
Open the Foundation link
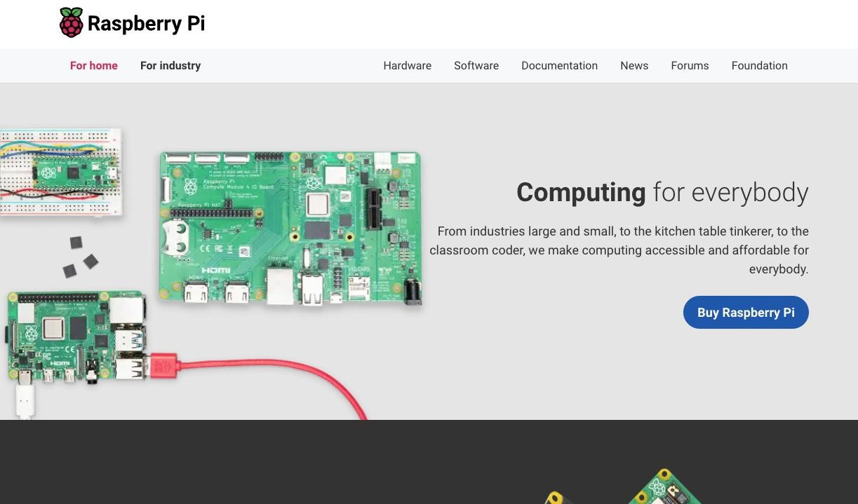pyautogui.click(x=759, y=66)
